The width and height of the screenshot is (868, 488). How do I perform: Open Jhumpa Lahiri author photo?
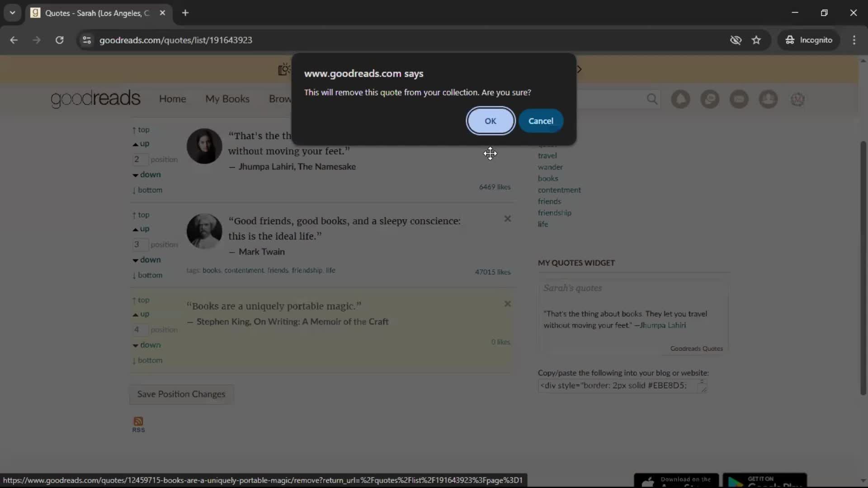point(204,146)
